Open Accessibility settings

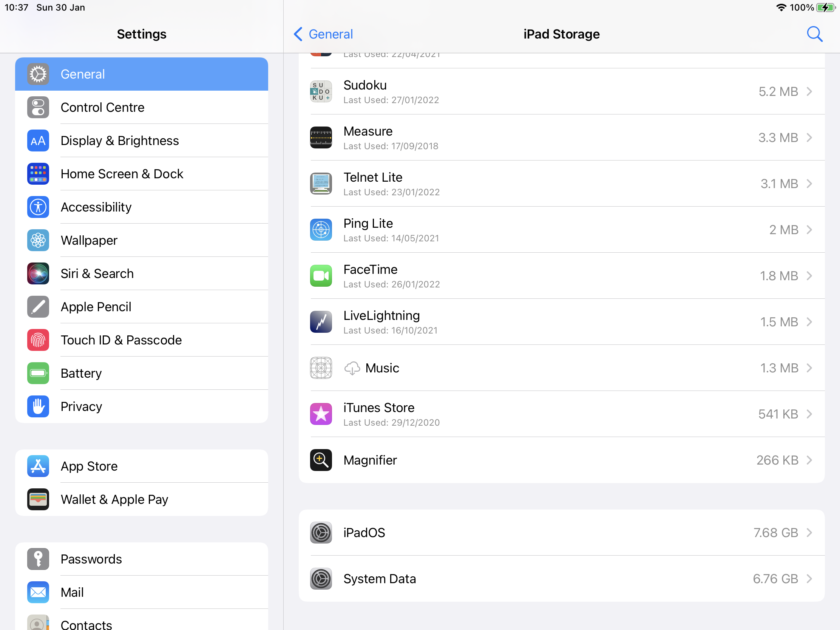[x=142, y=207]
